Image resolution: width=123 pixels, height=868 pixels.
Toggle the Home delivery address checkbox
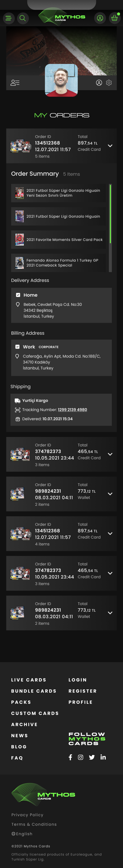pos(18,295)
